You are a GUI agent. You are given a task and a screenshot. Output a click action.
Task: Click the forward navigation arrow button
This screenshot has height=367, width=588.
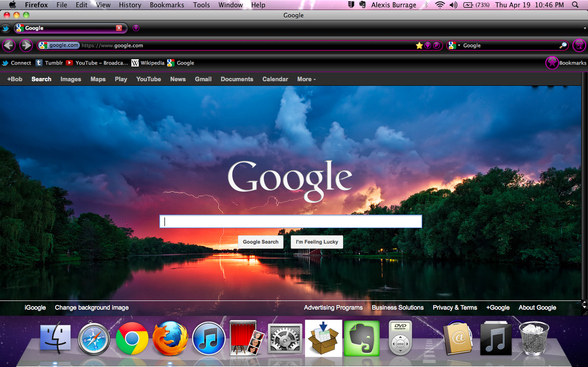[26, 45]
